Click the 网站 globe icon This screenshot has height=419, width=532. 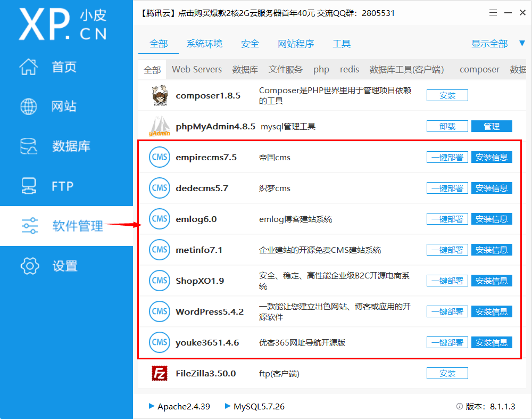(29, 106)
